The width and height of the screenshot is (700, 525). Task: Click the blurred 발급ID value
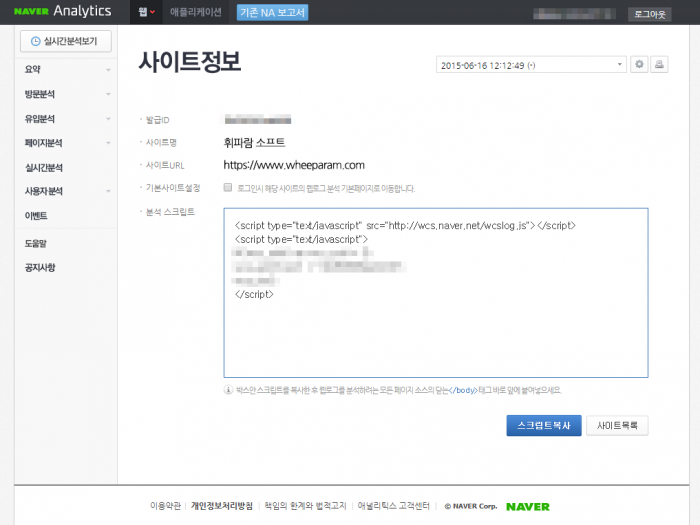click(x=258, y=120)
